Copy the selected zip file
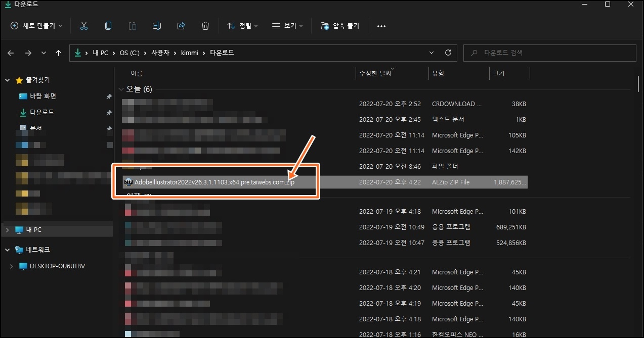 coord(108,26)
